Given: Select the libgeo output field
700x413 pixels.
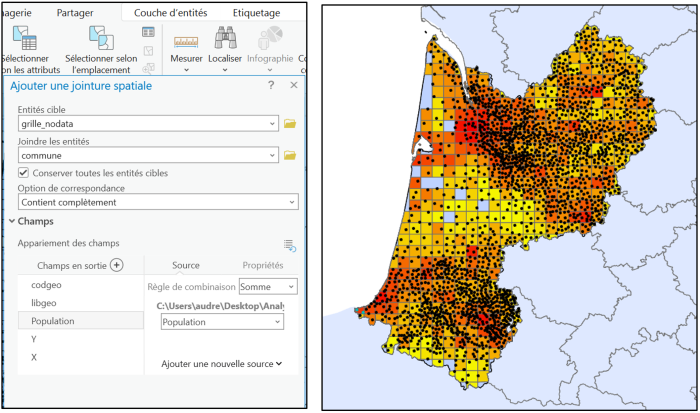Looking at the screenshot, I should tap(44, 303).
